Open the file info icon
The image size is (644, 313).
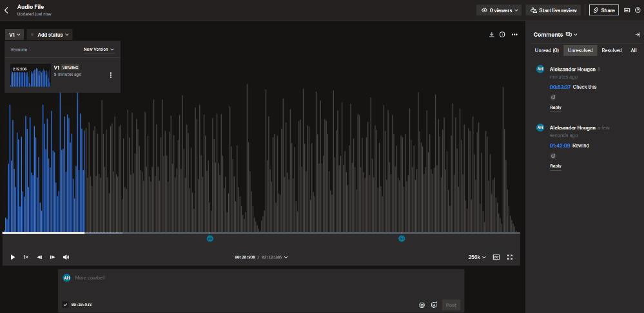tap(502, 35)
